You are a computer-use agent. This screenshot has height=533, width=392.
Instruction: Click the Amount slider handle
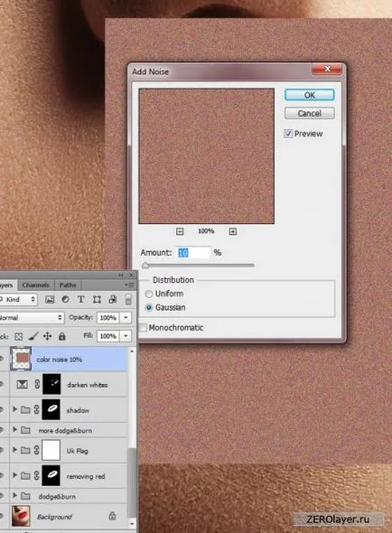[145, 266]
